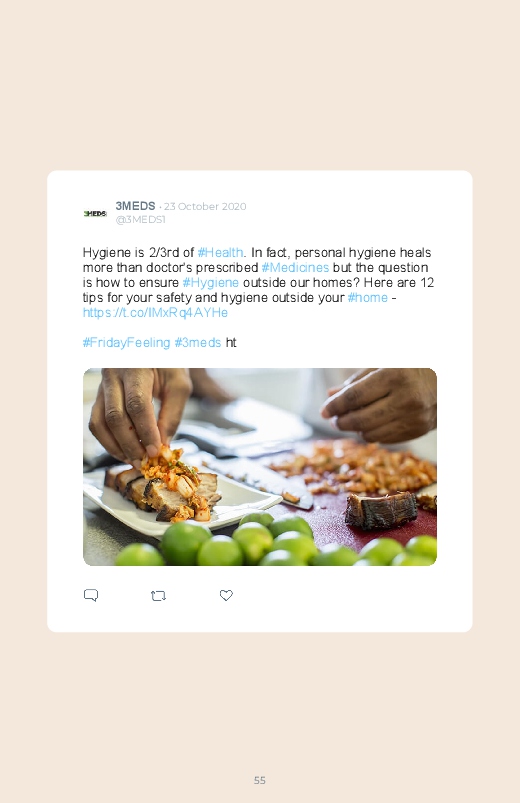Click the 23 October 2020 date
The height and width of the screenshot is (803, 520).
pos(205,206)
